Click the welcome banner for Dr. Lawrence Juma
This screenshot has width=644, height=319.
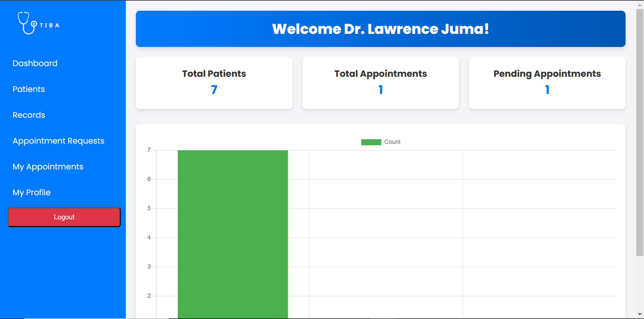[x=380, y=29]
